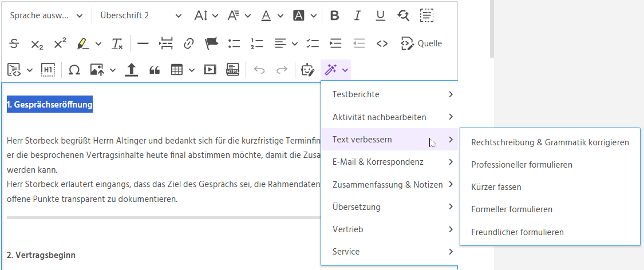Open the Service submenu
Viewport: 644px width, 270px height.
389,252
